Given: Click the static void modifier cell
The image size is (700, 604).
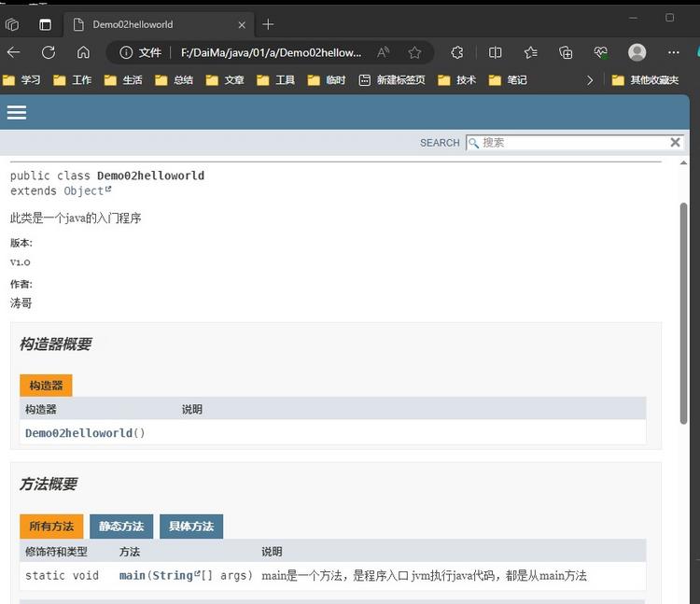Looking at the screenshot, I should pyautogui.click(x=62, y=575).
